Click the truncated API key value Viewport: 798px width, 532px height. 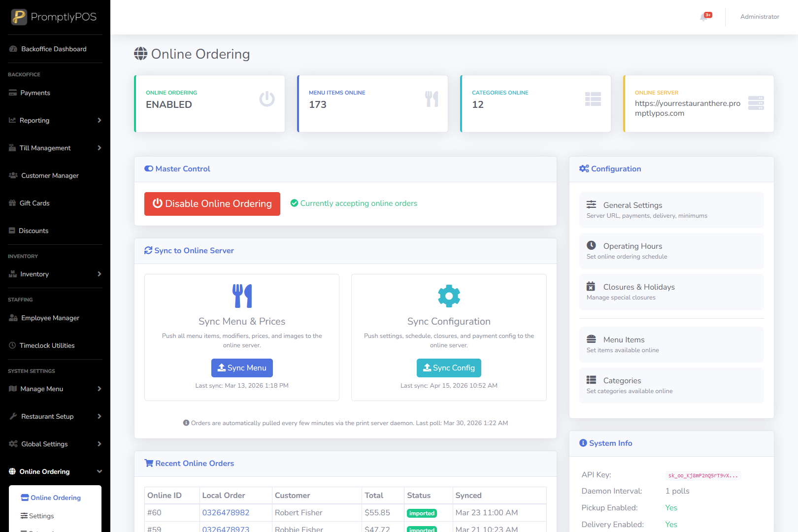click(x=703, y=476)
